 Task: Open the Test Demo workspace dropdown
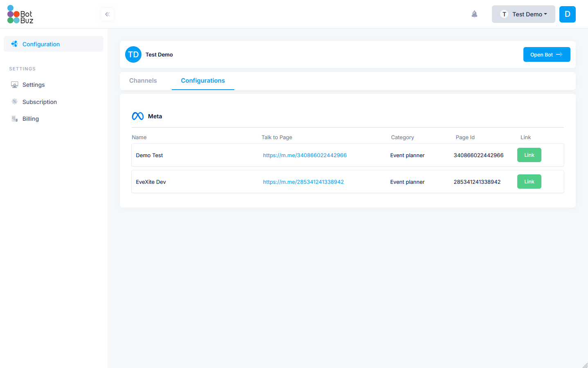tap(523, 14)
